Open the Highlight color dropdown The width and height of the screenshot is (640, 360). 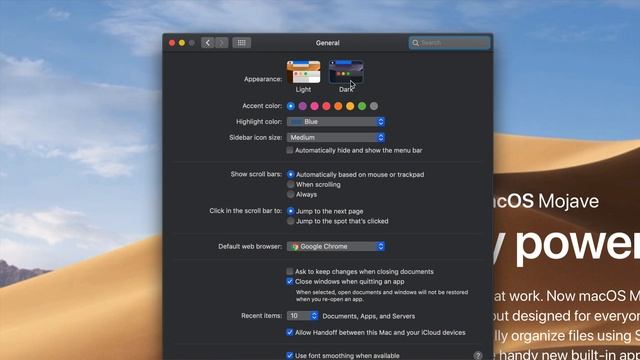point(336,122)
